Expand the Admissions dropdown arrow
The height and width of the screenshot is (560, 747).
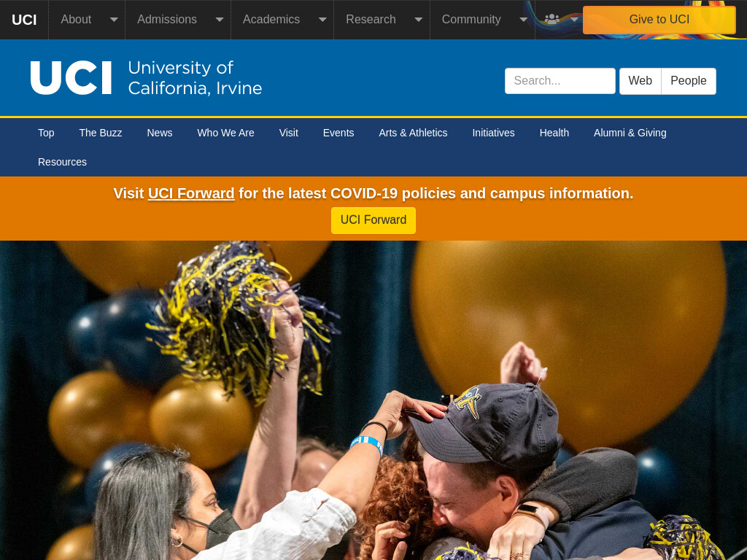(220, 20)
